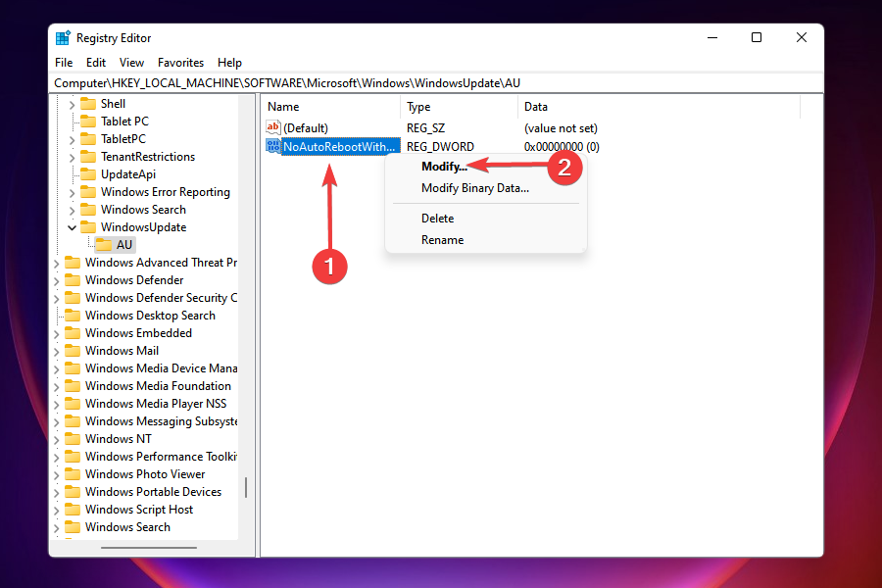
Task: Expand the Windows Error Reporting key
Action: pos(72,193)
